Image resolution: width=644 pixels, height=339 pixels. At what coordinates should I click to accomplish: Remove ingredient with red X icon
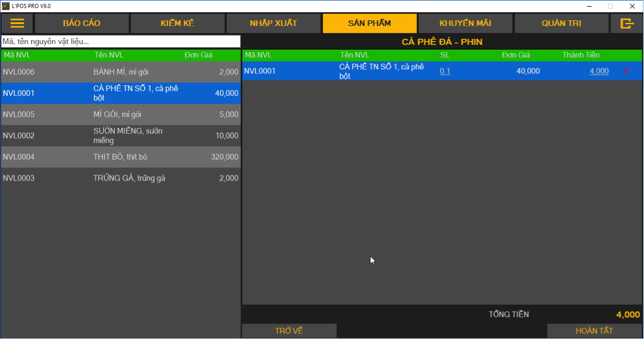click(x=626, y=71)
